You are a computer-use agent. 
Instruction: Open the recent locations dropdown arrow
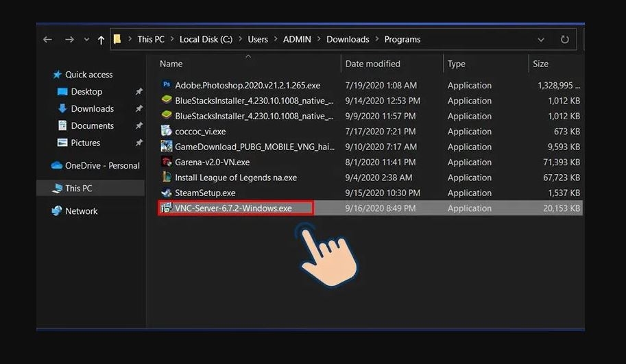86,40
